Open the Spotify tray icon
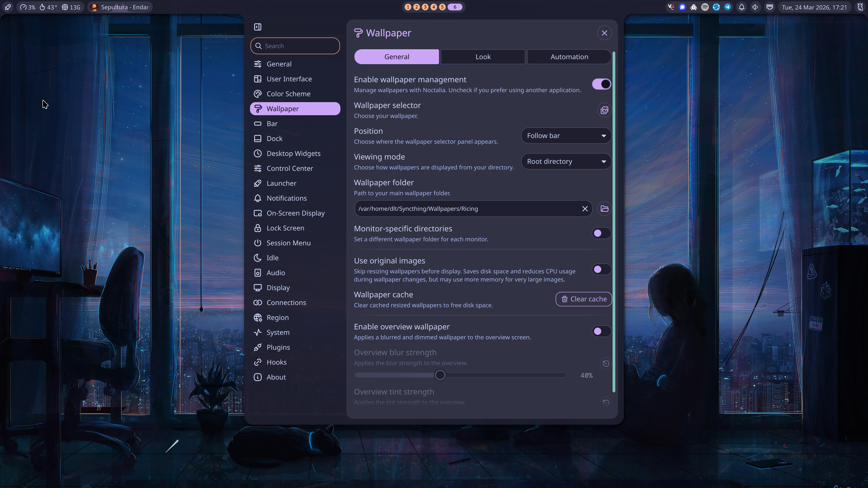Viewport: 868px width, 488px height. pos(705,7)
